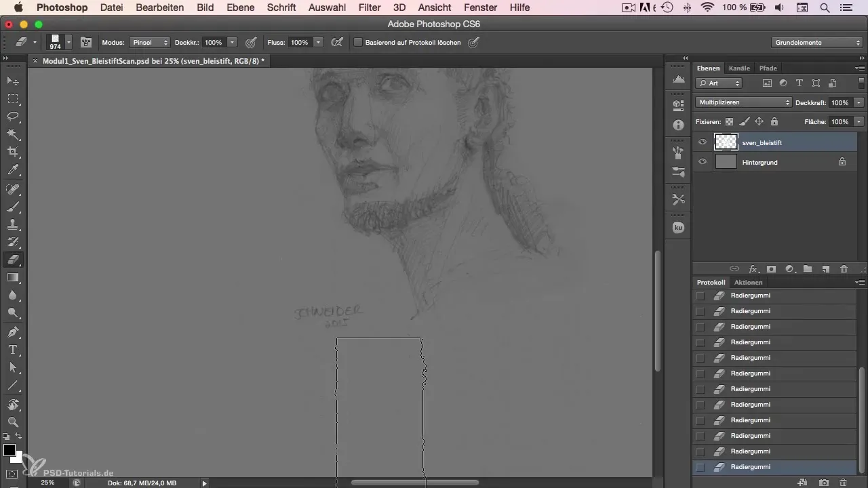Switch to the Pfade tab

(768, 68)
